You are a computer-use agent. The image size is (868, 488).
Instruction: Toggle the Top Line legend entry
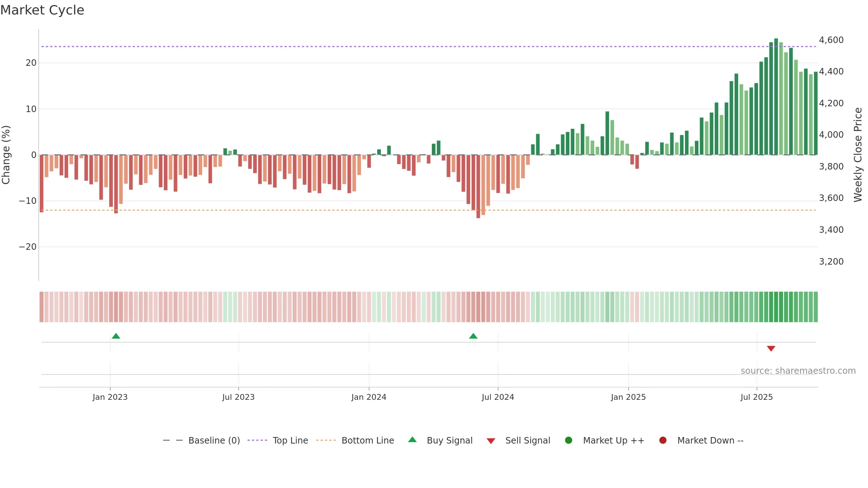278,440
